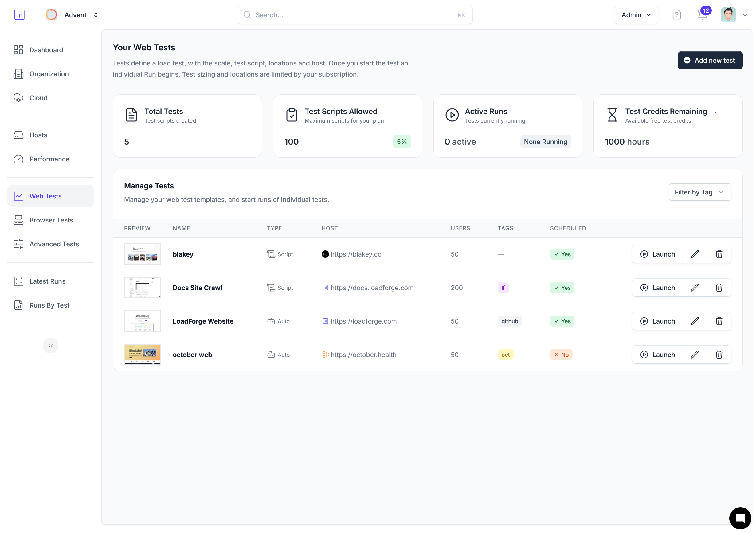Click the edit pencil for blakey test
The height and width of the screenshot is (534, 756).
click(x=695, y=254)
